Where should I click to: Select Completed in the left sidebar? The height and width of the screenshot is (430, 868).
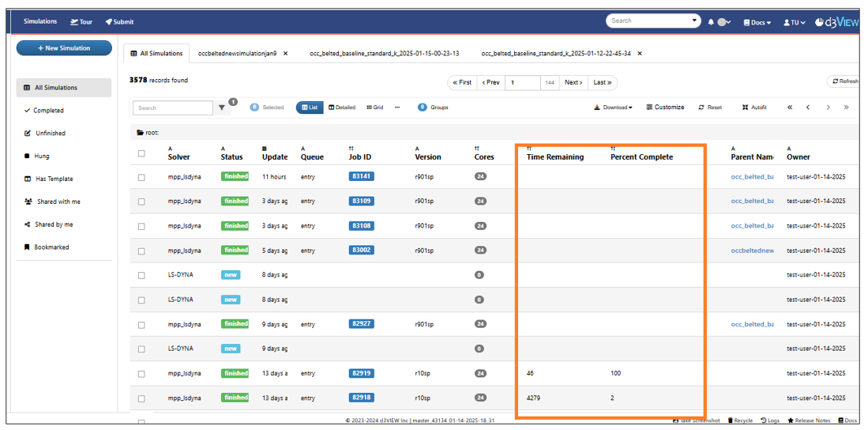point(48,111)
